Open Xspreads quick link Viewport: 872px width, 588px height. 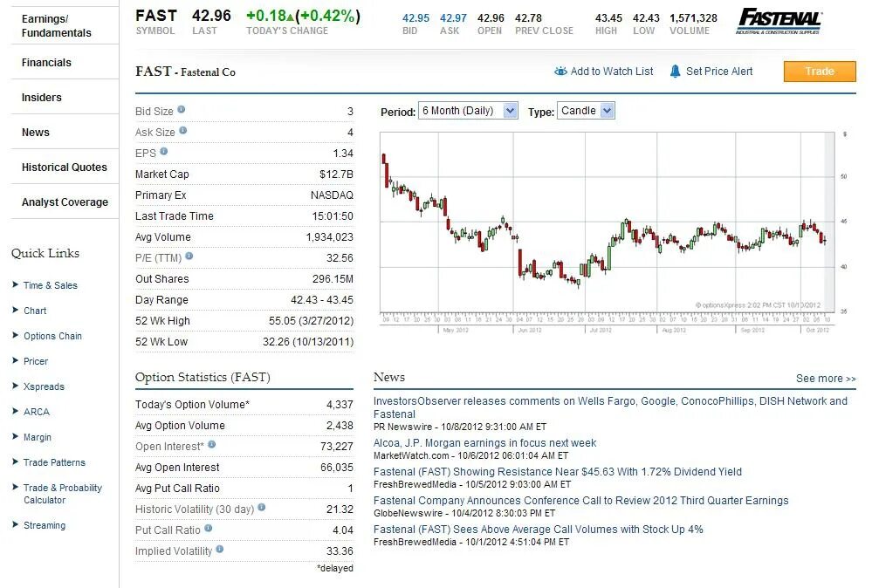[44, 386]
